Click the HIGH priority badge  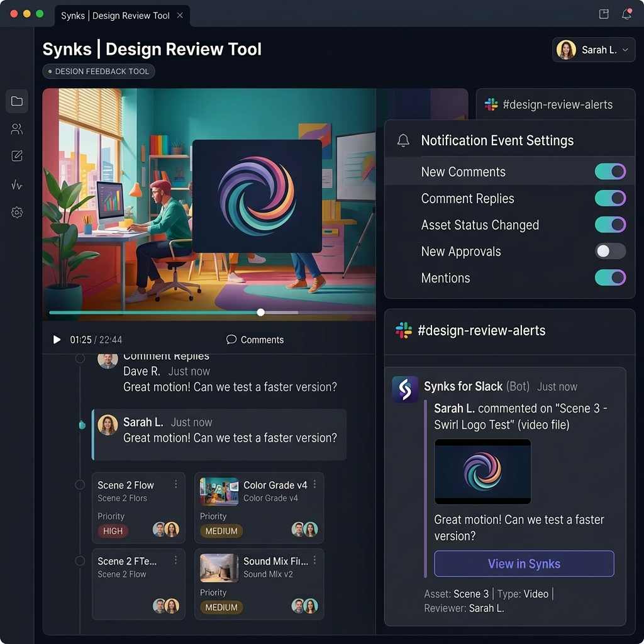113,531
